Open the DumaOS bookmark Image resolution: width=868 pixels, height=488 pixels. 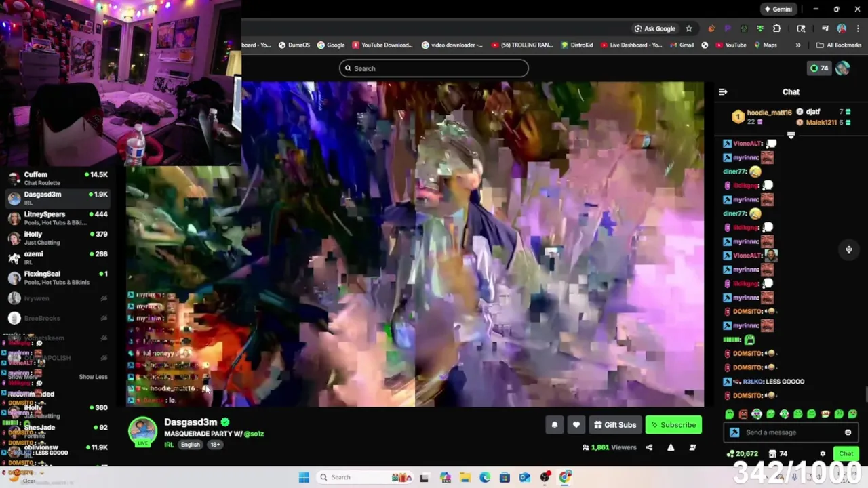tap(294, 45)
